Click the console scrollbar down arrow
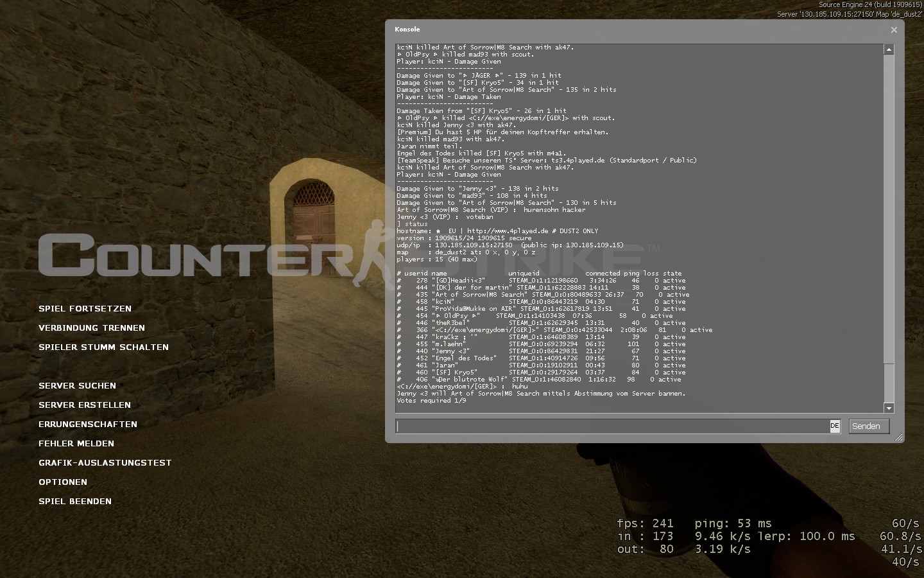Image resolution: width=924 pixels, height=578 pixels. point(889,408)
